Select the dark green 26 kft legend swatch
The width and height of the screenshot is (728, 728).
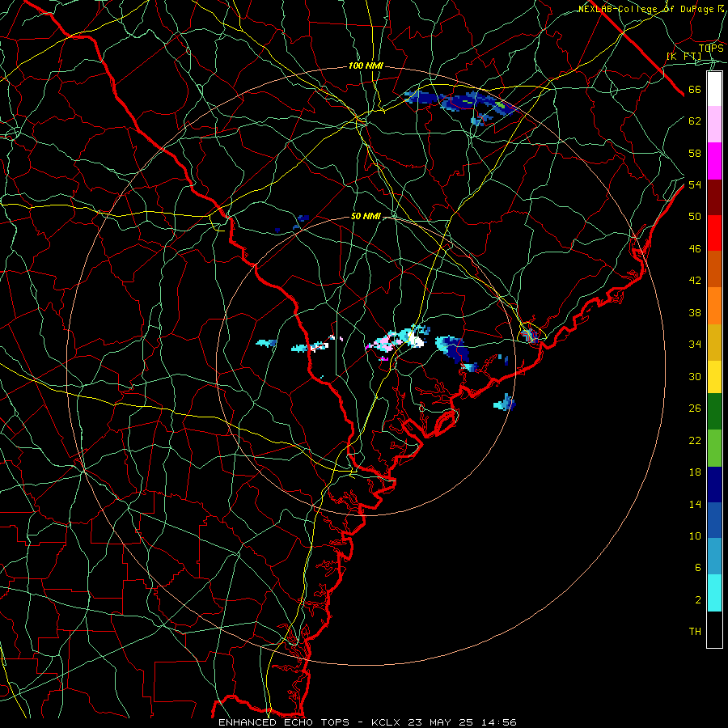tap(714, 412)
